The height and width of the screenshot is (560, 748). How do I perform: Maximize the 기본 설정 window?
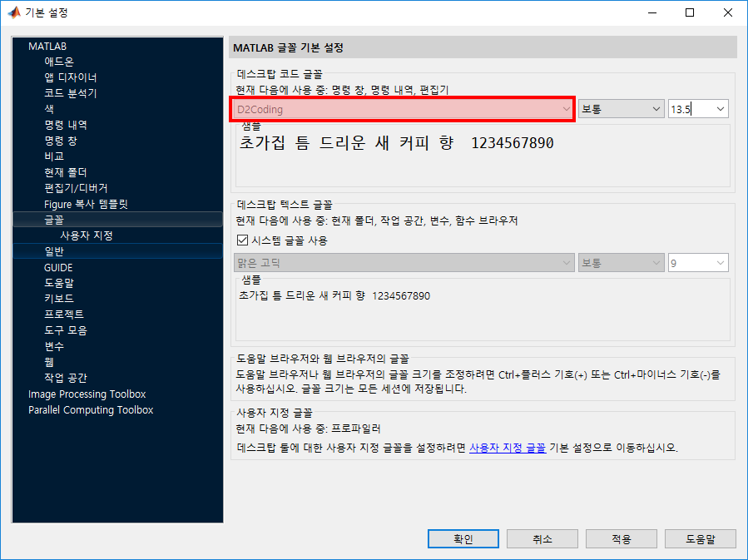coord(690,12)
